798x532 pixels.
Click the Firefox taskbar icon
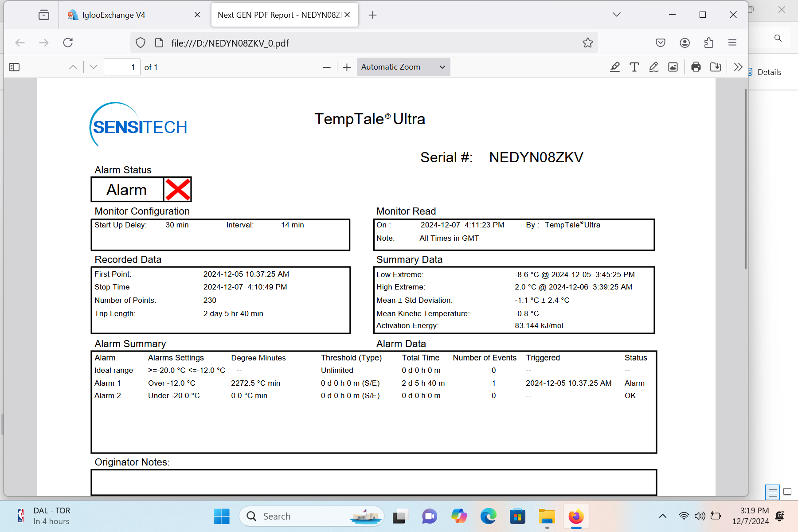(x=576, y=516)
